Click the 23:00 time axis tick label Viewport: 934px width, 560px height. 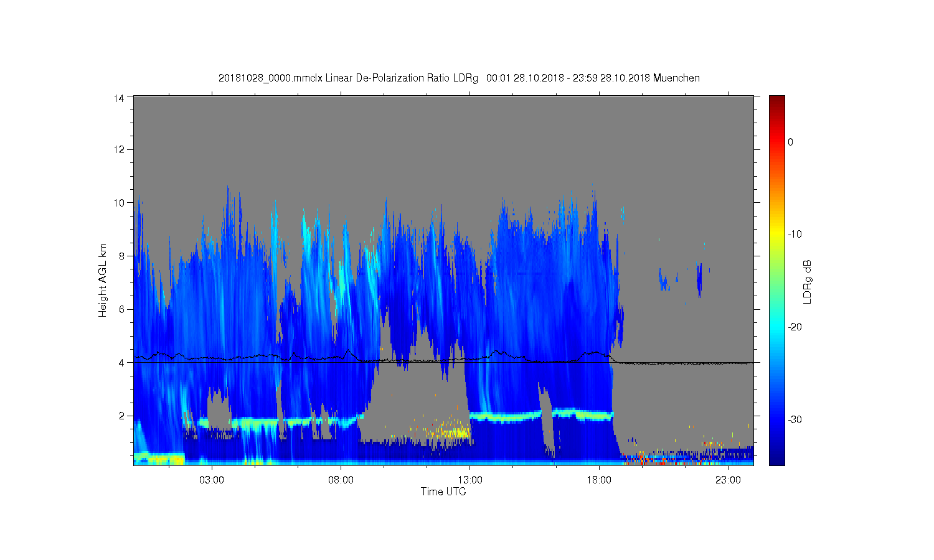pos(728,480)
